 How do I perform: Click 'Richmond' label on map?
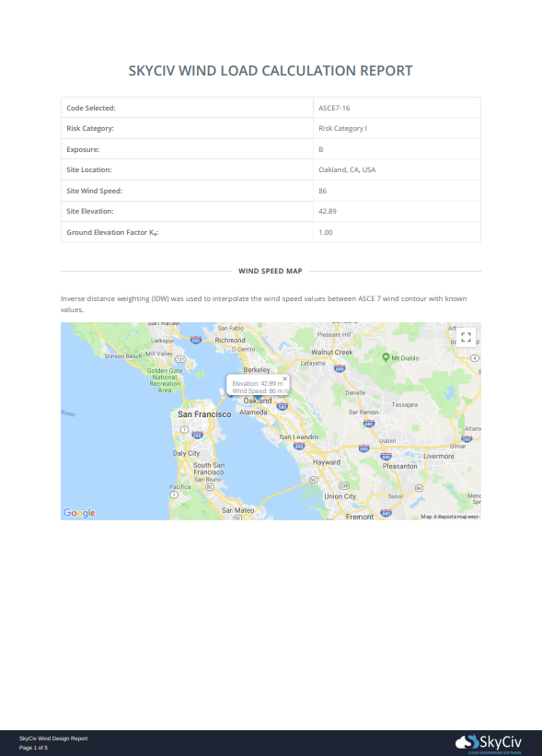(x=230, y=340)
